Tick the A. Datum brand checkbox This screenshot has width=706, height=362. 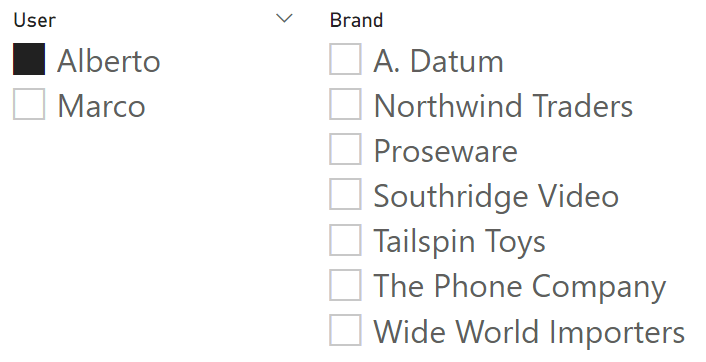pos(345,59)
